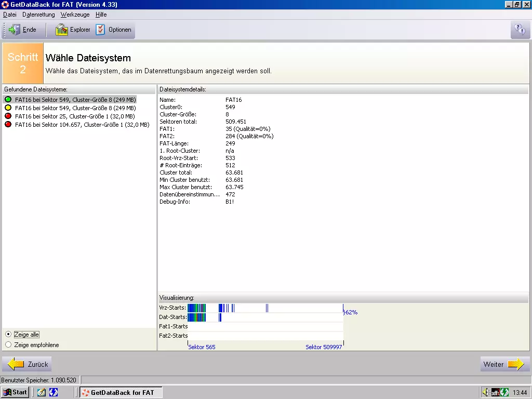532x399 pixels.
Task: Open the Datei menu
Action: (x=10, y=15)
